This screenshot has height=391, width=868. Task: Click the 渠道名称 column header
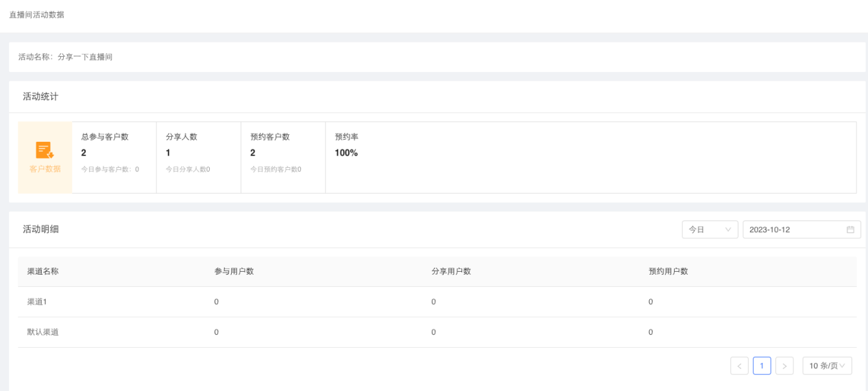click(43, 271)
